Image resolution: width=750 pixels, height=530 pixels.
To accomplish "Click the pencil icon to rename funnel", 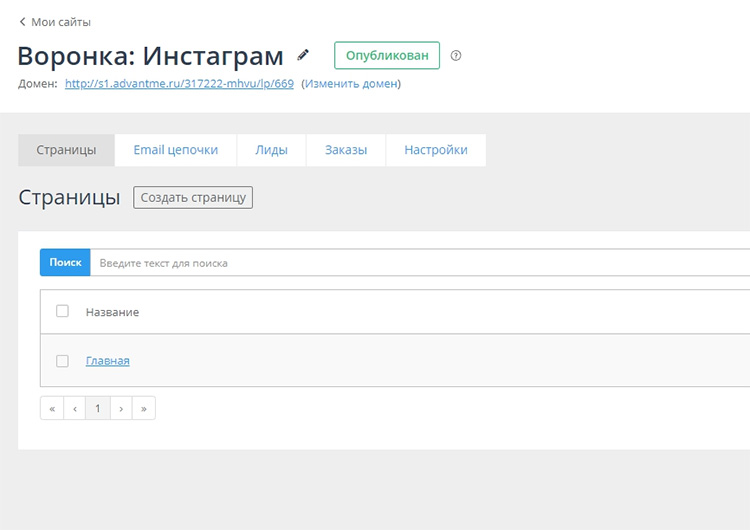I will (x=304, y=55).
